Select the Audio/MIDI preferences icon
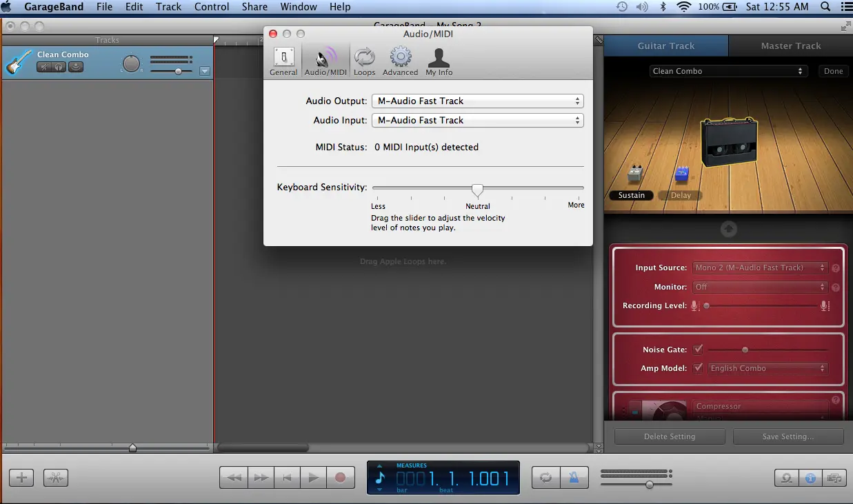Screen dimensions: 853x504 click(325, 61)
